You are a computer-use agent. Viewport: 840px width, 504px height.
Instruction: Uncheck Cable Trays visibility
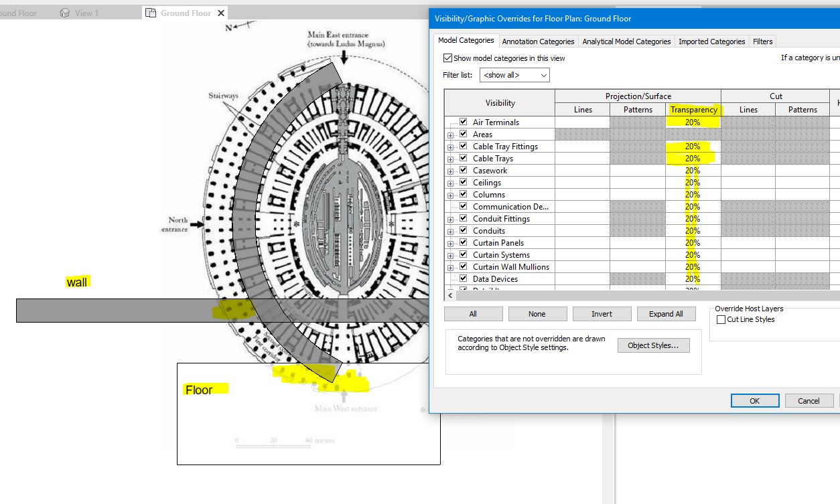coord(464,158)
